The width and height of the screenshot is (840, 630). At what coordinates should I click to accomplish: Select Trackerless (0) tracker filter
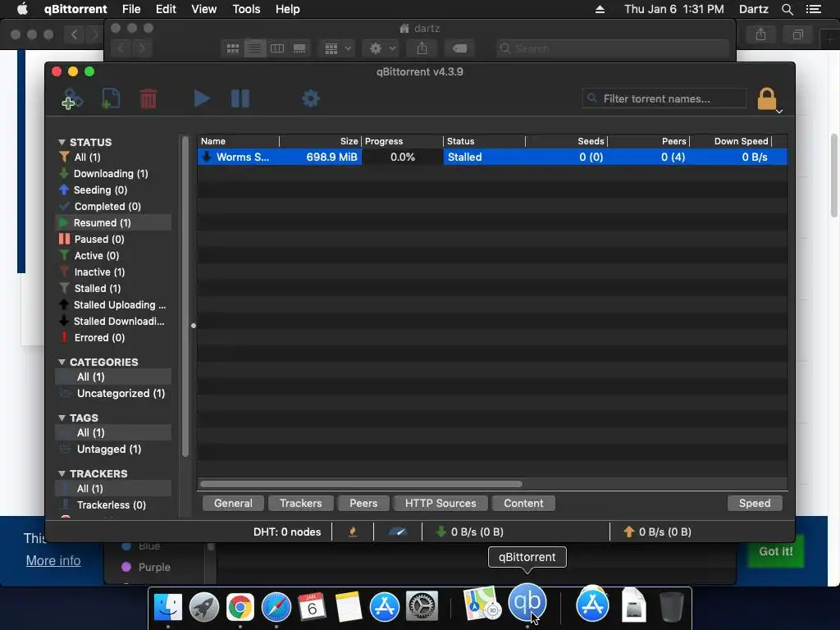(113, 505)
